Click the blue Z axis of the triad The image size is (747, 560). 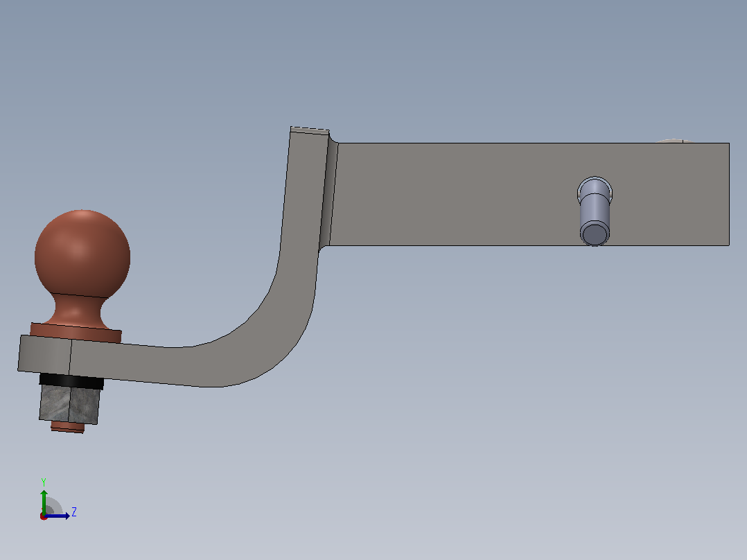coord(58,516)
